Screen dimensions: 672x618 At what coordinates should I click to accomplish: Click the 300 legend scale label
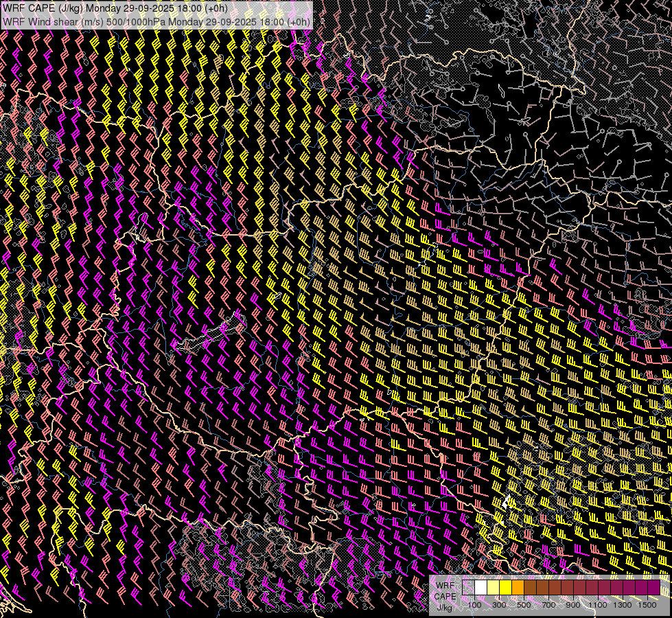click(x=499, y=605)
